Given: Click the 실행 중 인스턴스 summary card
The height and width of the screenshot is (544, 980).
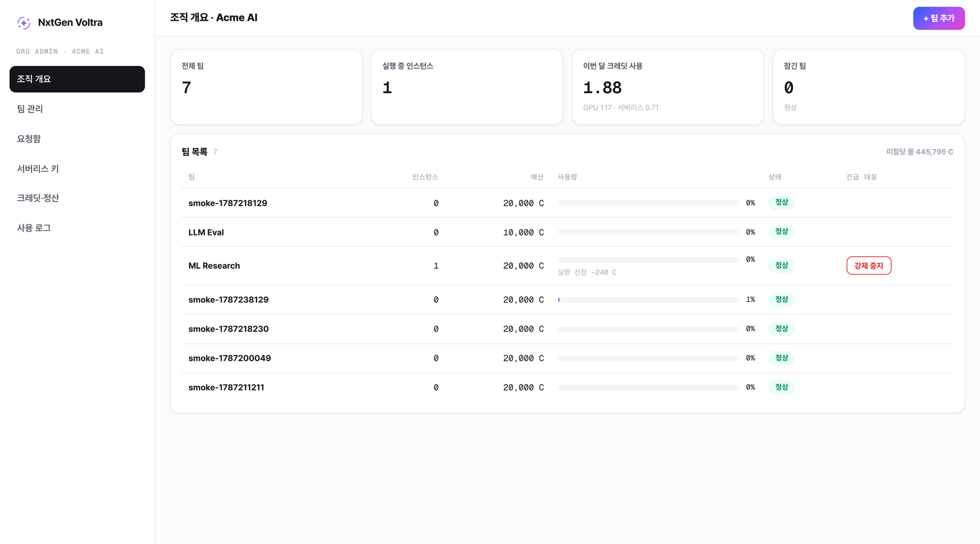Looking at the screenshot, I should [467, 87].
